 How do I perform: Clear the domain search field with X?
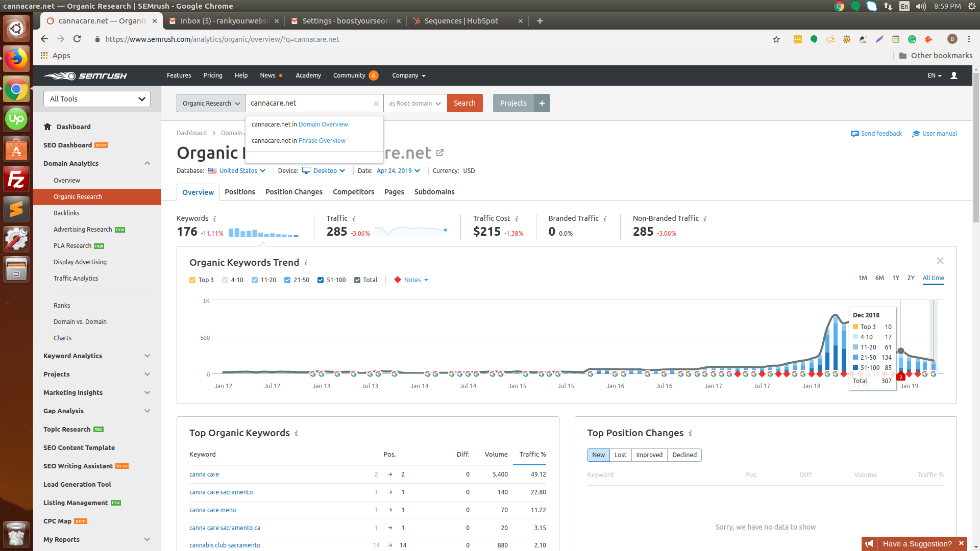pos(376,104)
